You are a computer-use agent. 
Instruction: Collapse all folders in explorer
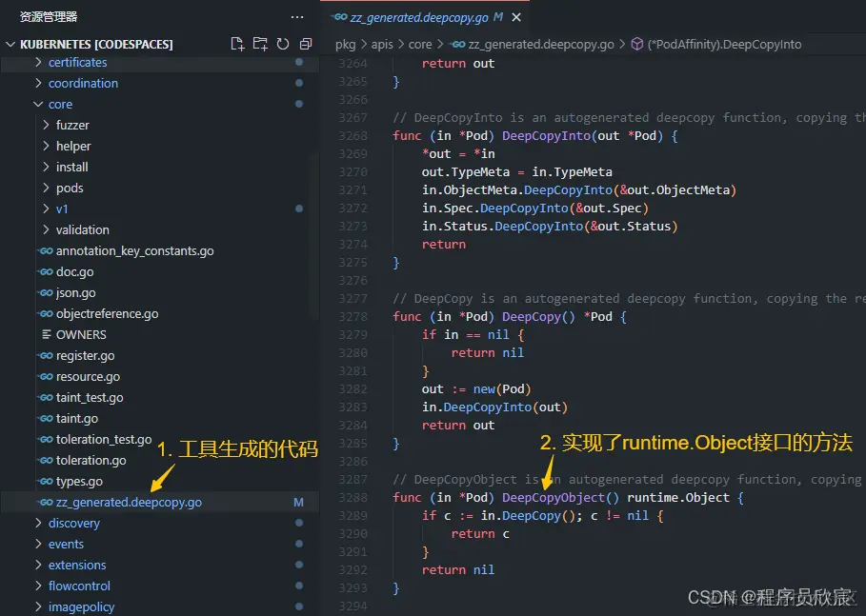[306, 44]
